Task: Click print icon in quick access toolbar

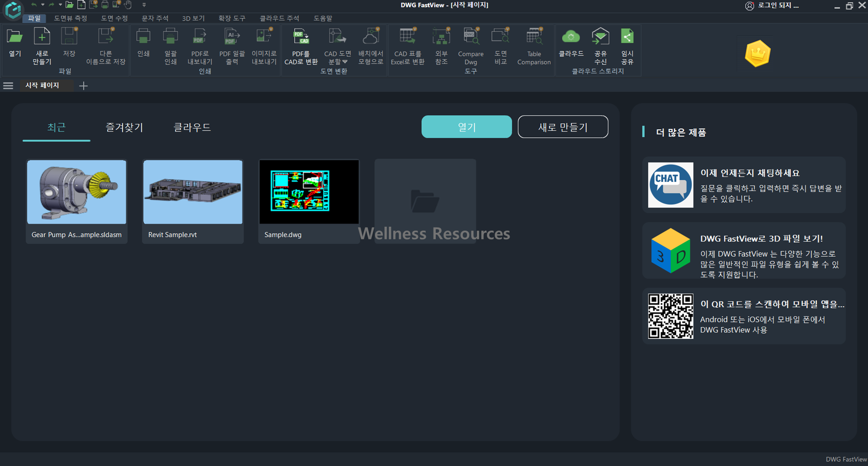Action: click(105, 5)
